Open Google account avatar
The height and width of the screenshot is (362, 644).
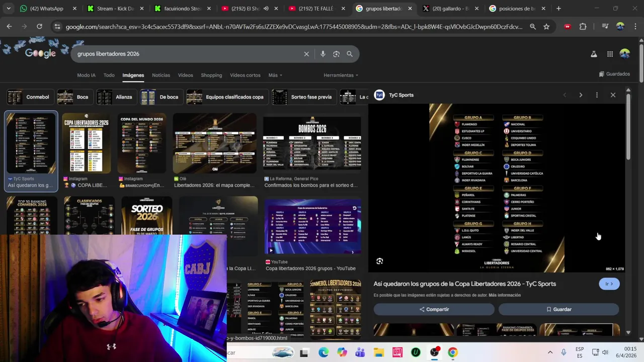click(x=625, y=54)
